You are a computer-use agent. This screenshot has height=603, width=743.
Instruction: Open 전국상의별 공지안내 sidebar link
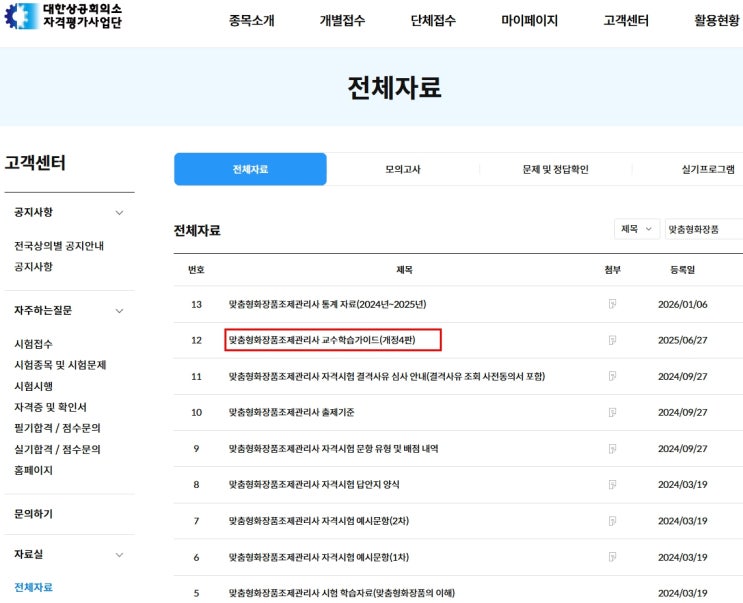click(59, 245)
